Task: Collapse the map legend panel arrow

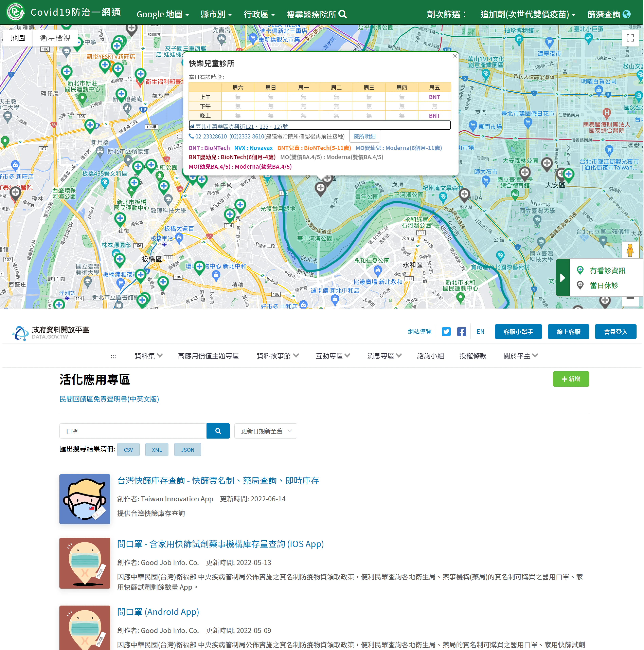Action: (x=562, y=277)
